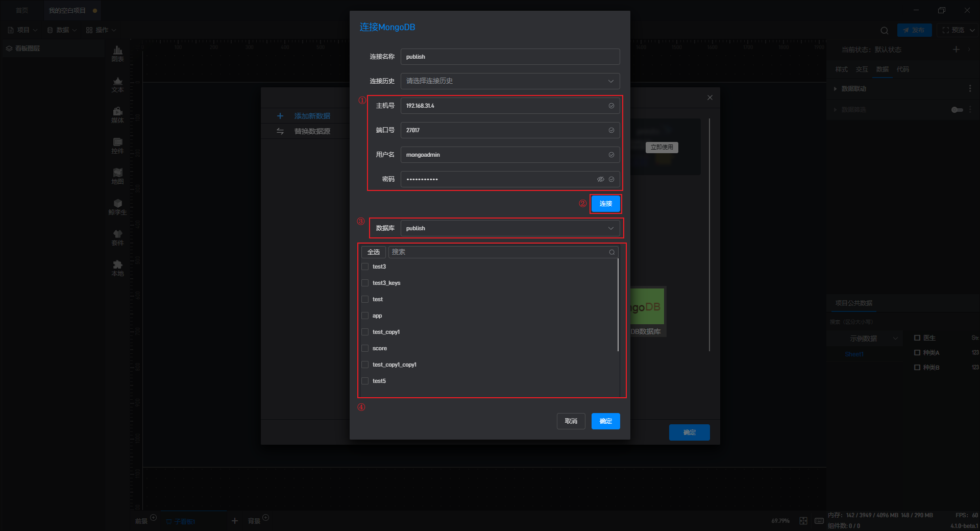The image size is (980, 531).
Task: Enable the score collection checkbox
Action: [365, 348]
